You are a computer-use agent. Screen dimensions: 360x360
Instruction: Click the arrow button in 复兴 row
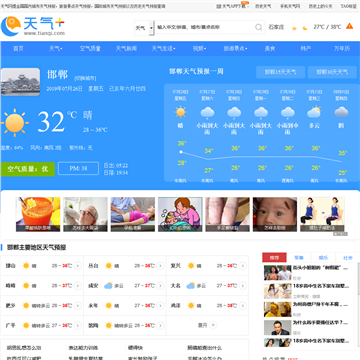tap(243, 266)
